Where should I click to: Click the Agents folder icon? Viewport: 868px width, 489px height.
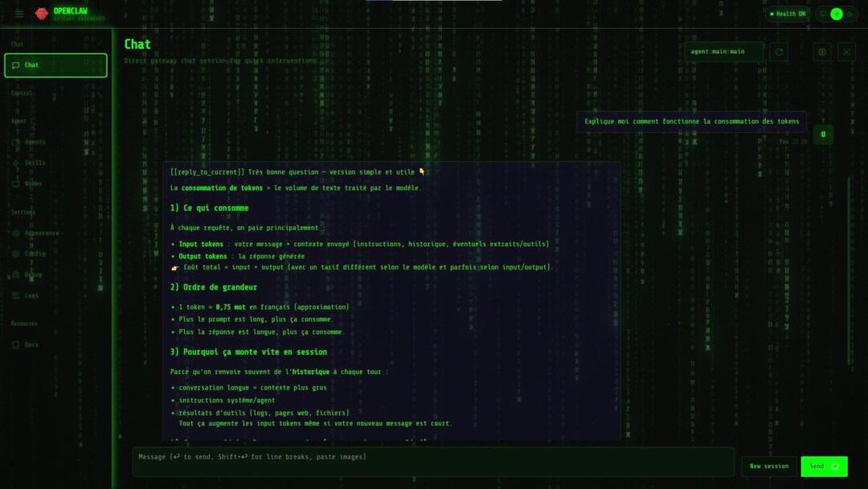pyautogui.click(x=16, y=142)
